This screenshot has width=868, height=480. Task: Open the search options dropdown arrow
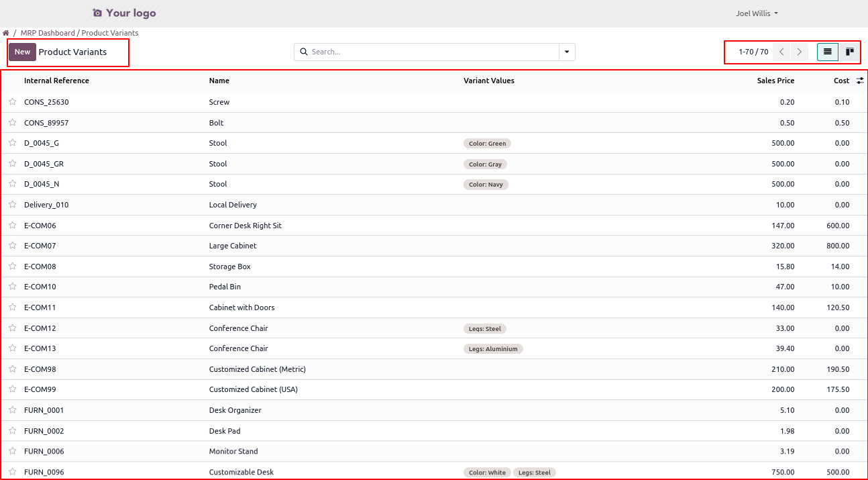point(567,52)
